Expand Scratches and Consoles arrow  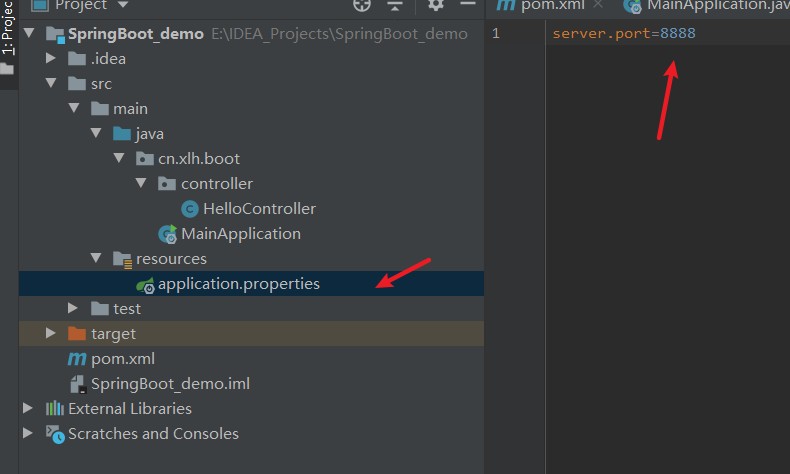point(28,433)
